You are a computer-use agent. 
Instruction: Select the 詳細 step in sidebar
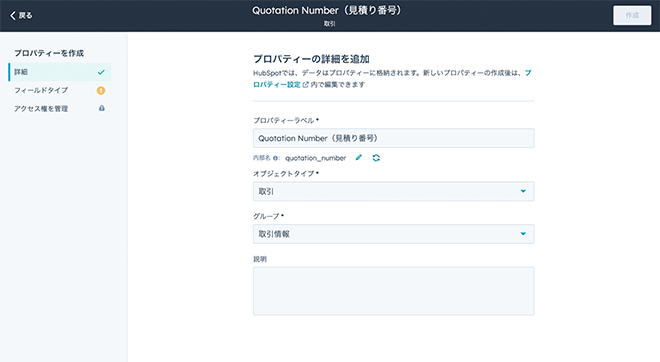pyautogui.click(x=59, y=72)
